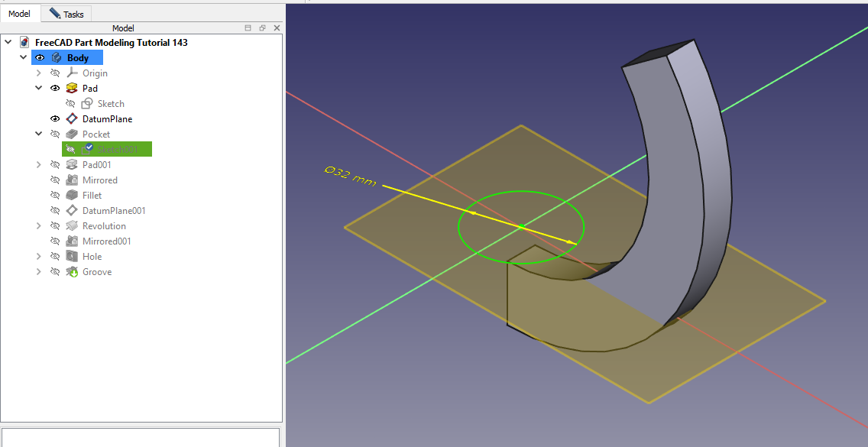This screenshot has width=868, height=447.
Task: Expand the Pad001 tree node
Action: pos(38,165)
